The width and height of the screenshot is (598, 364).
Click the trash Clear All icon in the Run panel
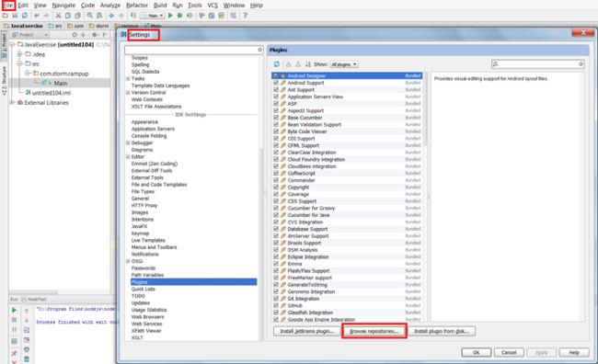pyautogui.click(x=27, y=358)
